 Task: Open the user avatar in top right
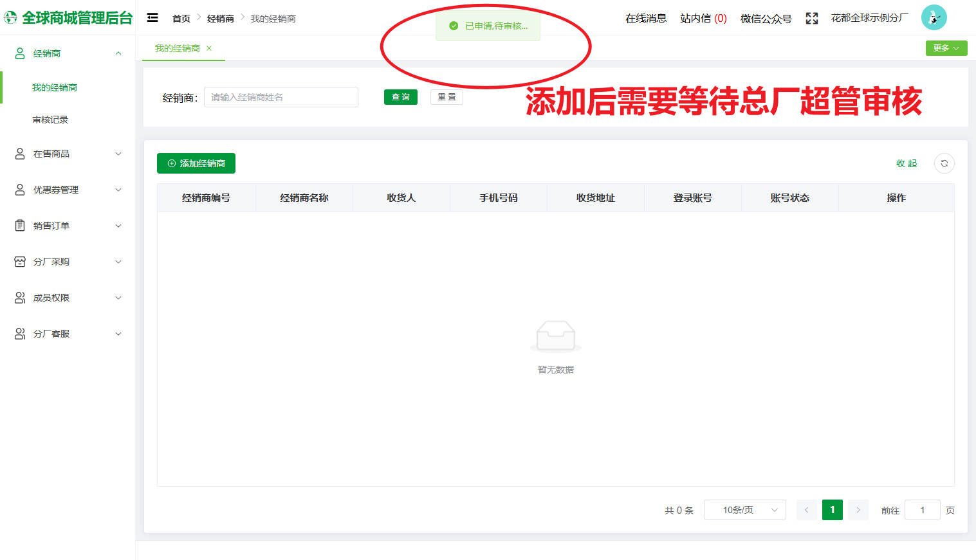[x=934, y=17]
